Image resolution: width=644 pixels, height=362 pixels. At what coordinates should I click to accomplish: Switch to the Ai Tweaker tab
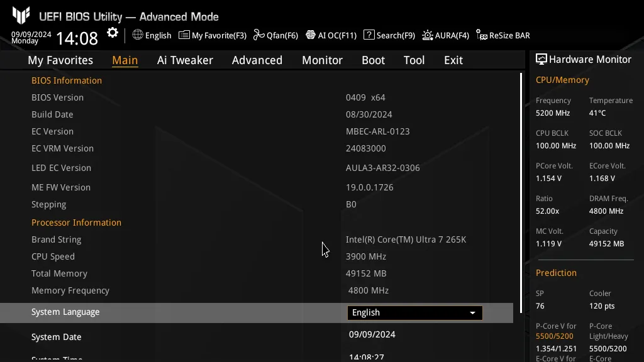[185, 60]
